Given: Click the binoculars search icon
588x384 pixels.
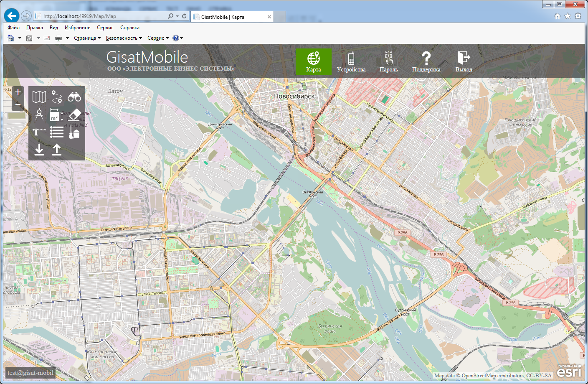Looking at the screenshot, I should pos(74,97).
